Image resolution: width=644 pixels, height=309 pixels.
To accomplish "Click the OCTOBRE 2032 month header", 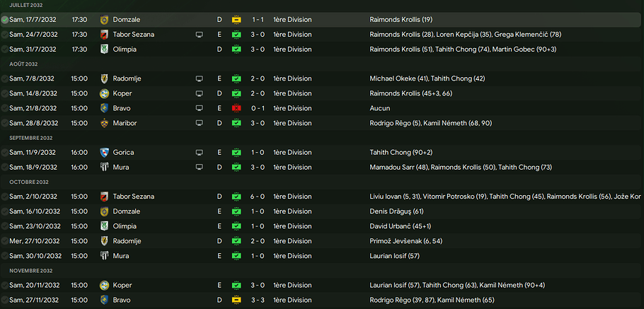I will 26,182.
